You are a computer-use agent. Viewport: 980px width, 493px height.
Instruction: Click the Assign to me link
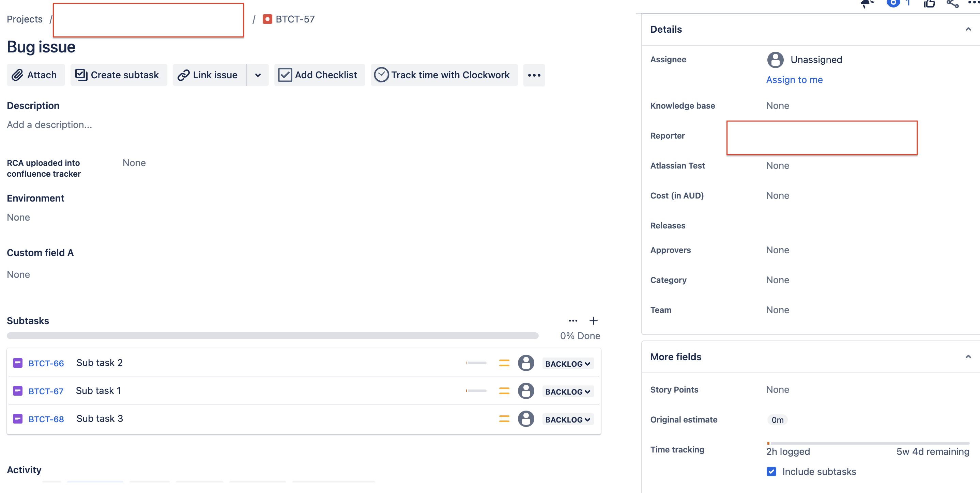tap(794, 80)
